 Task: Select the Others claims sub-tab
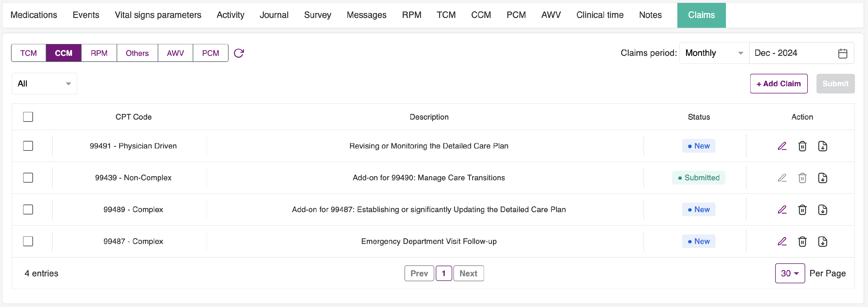(137, 53)
